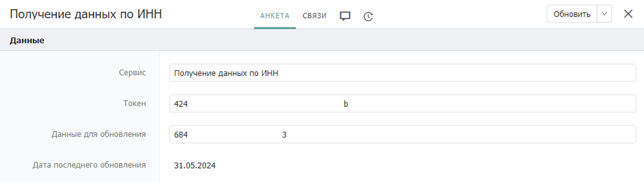Screen dimensions: 644x182
Task: Place cursor at 424 in token value
Action: pos(181,104)
